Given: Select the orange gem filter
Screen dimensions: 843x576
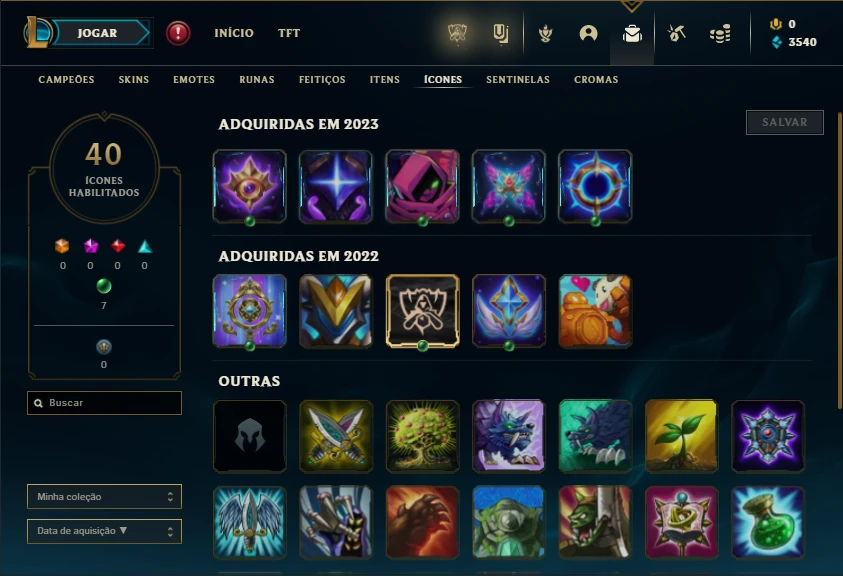Looking at the screenshot, I should coord(62,246).
